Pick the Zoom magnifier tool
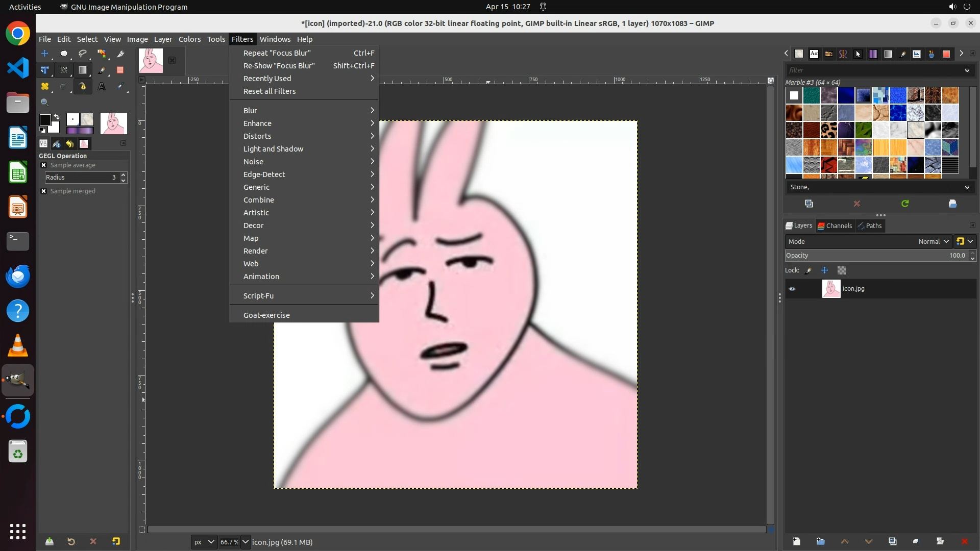Viewport: 980px width, 551px height. (45, 103)
